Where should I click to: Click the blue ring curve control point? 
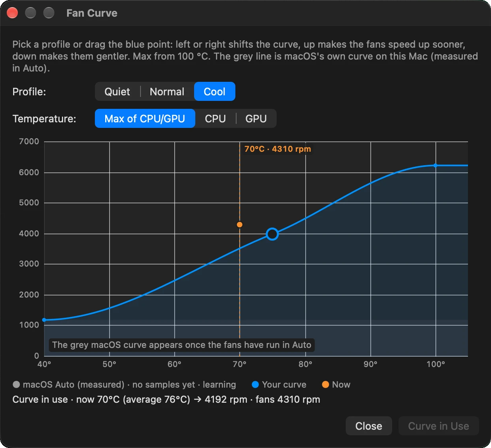(272, 234)
